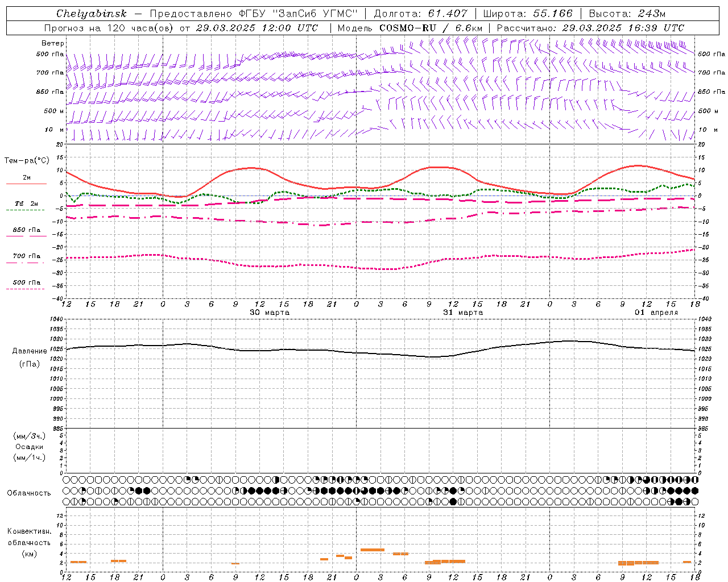Click the green dashed Td legend line
The width and height of the screenshot is (728, 582).
[x=25, y=210]
